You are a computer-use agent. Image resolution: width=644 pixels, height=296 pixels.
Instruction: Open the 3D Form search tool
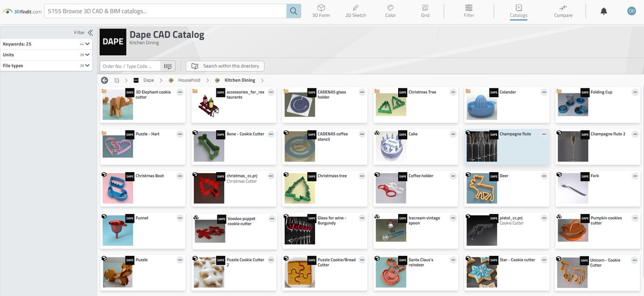point(321,11)
